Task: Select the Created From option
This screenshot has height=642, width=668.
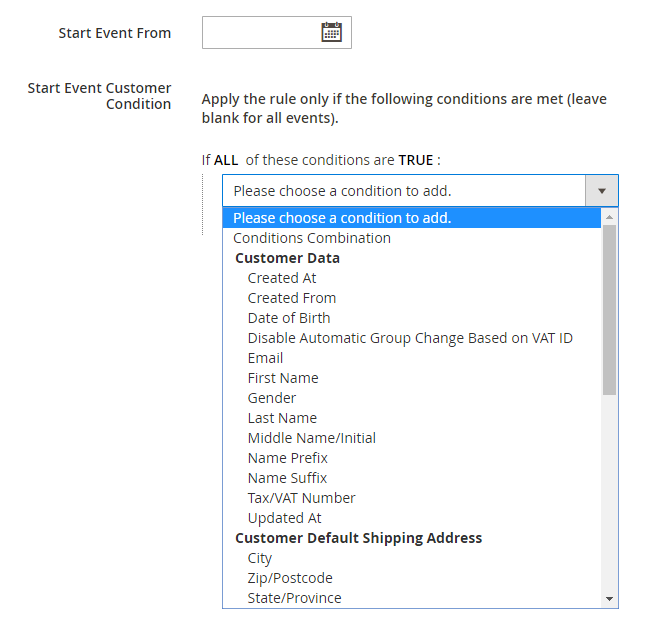Action: click(292, 298)
